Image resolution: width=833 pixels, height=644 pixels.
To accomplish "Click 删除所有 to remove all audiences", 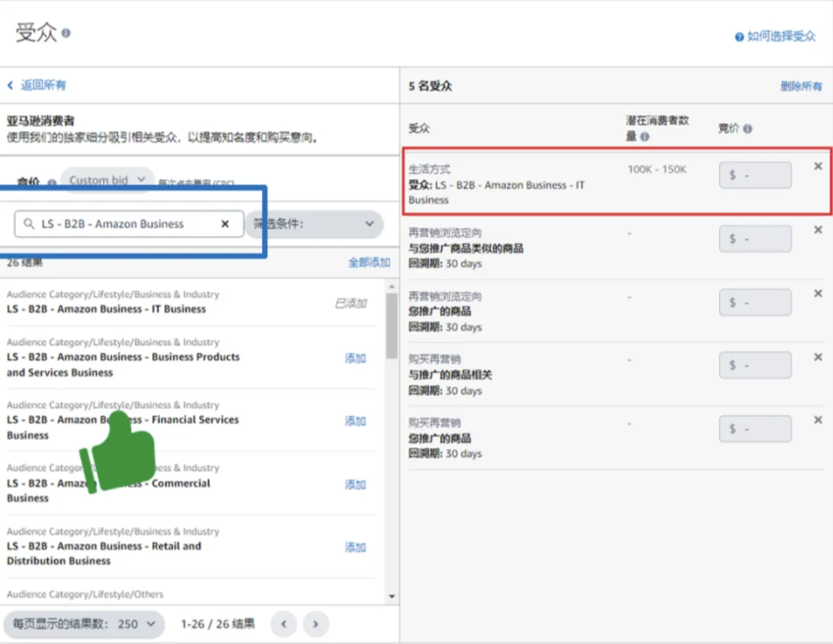I will click(x=801, y=87).
